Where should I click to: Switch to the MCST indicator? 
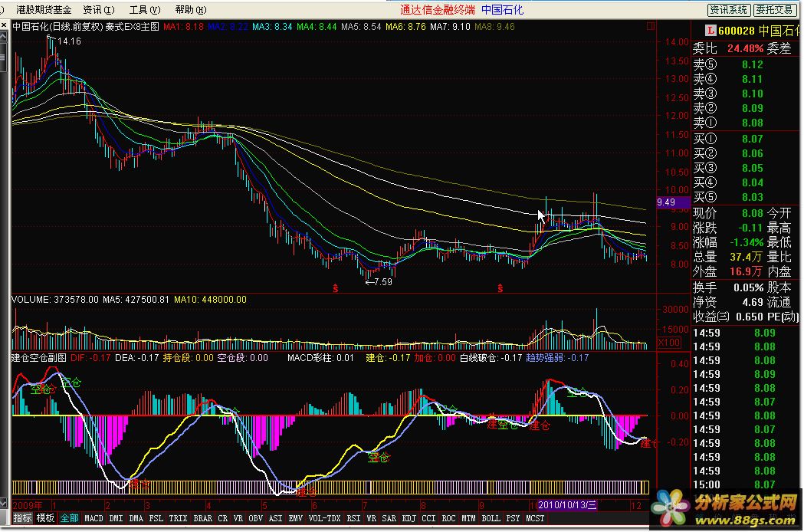[x=535, y=519]
